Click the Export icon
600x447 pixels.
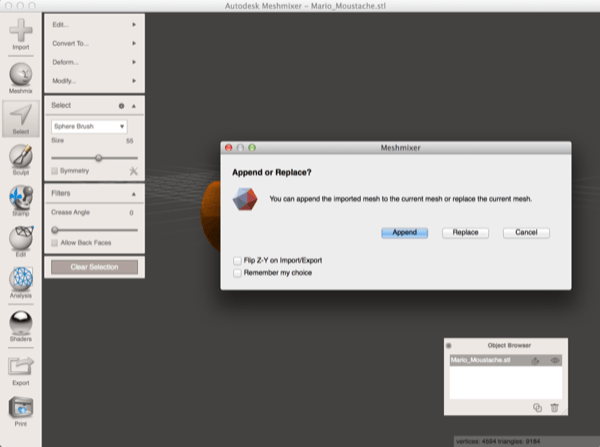point(20,368)
